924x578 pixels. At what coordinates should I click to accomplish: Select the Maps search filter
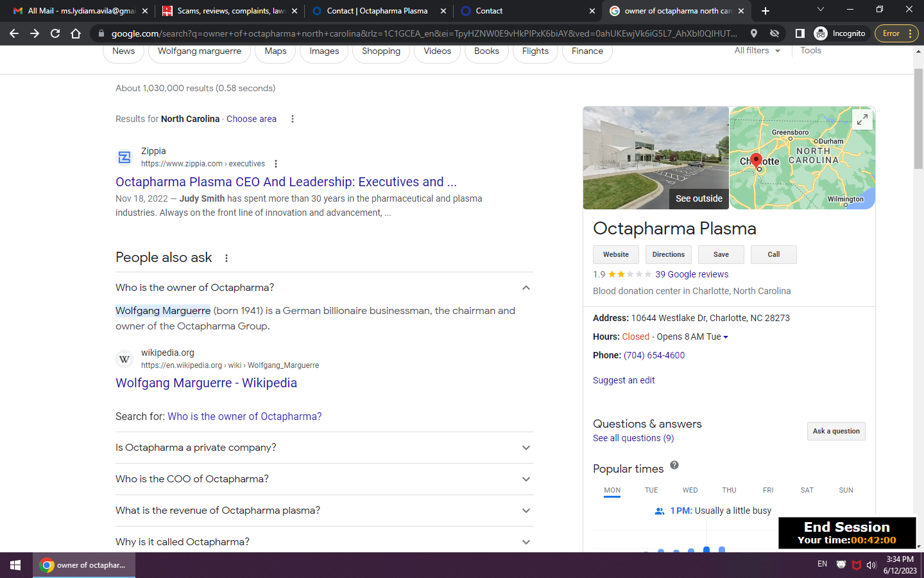coord(275,51)
